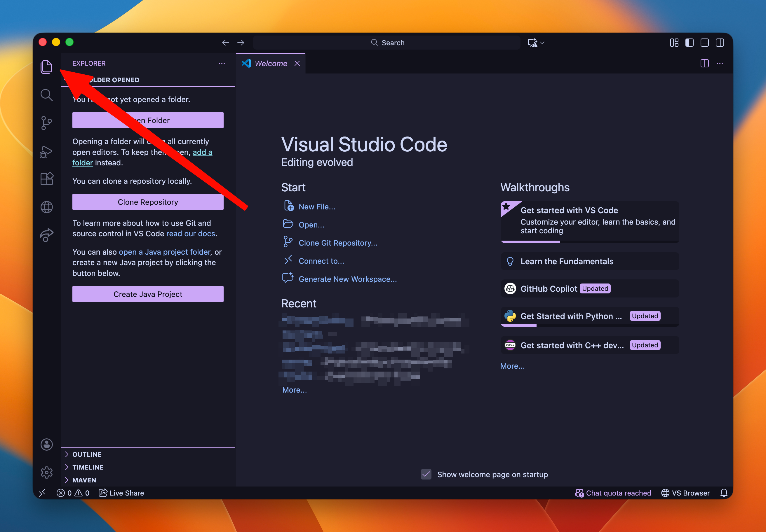Expand the TIMELINE section
The width and height of the screenshot is (766, 532).
[88, 467]
